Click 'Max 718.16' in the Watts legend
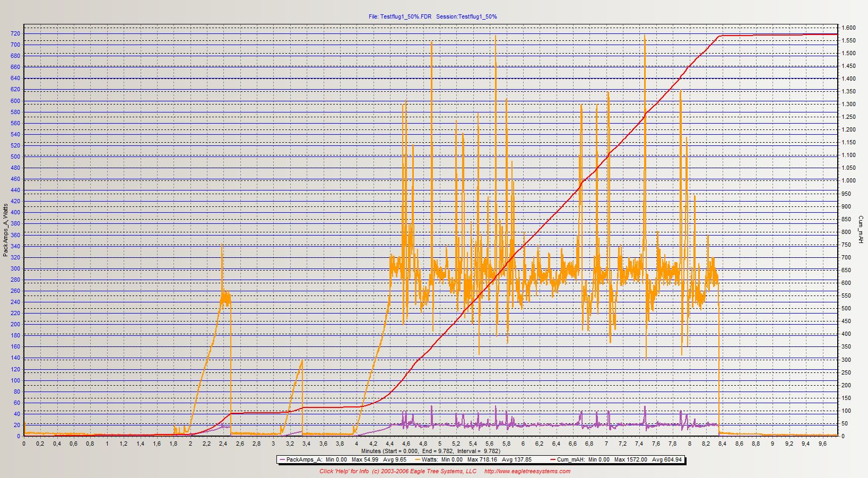Screen dimensions: 868x478 [482, 459]
